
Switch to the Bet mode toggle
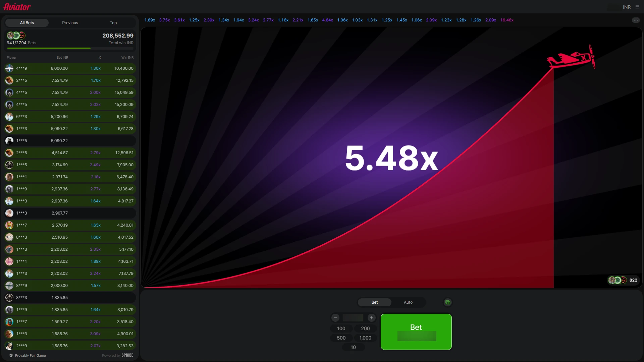[374, 302]
